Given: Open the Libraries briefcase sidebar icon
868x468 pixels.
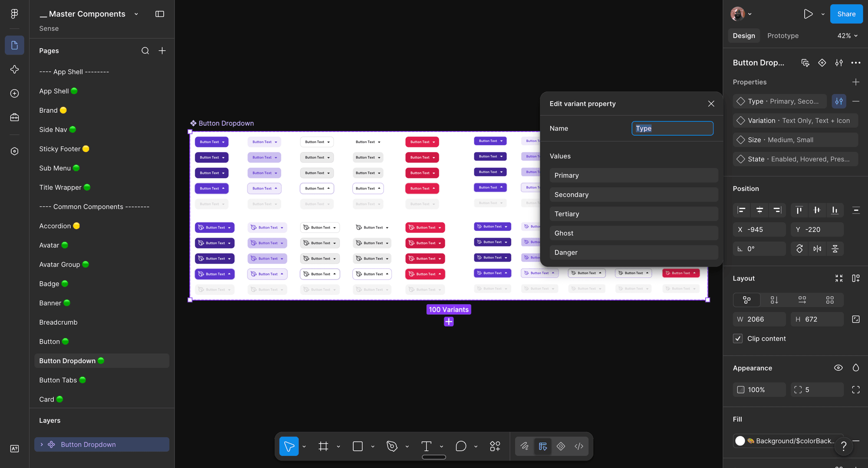Looking at the screenshot, I should click(14, 118).
